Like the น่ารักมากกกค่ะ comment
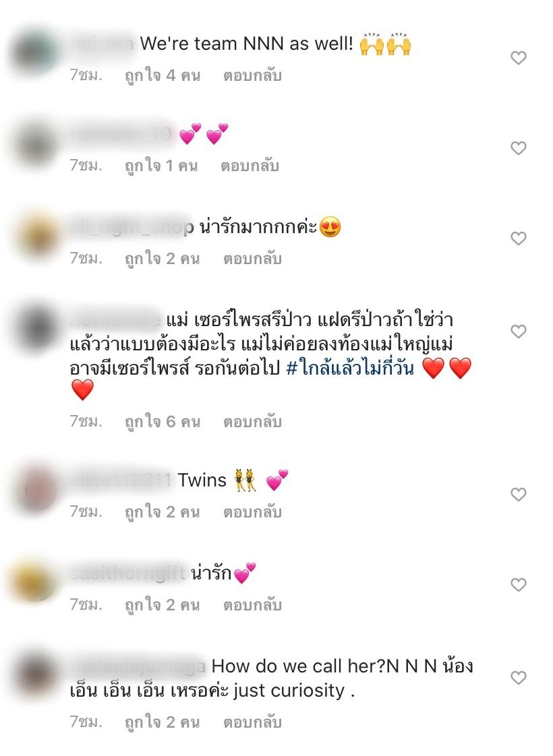Viewport: 553px width, 756px height. click(x=518, y=238)
